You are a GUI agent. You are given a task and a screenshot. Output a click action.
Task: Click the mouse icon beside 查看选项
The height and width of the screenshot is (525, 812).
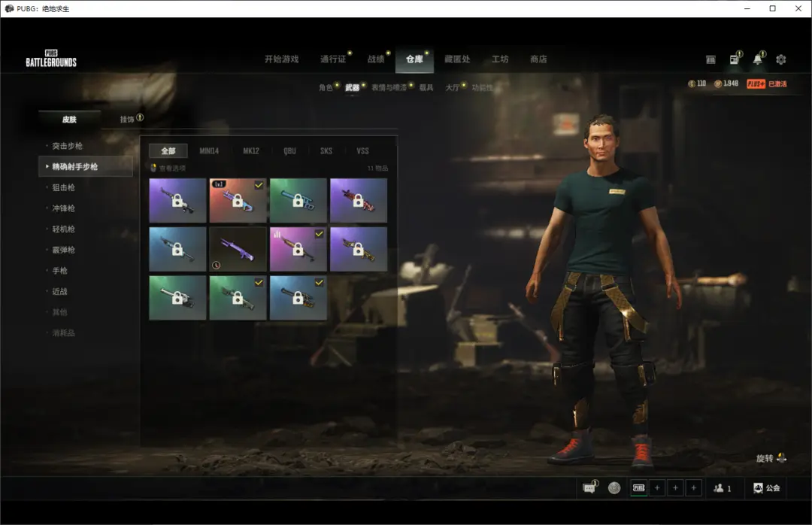(x=153, y=168)
